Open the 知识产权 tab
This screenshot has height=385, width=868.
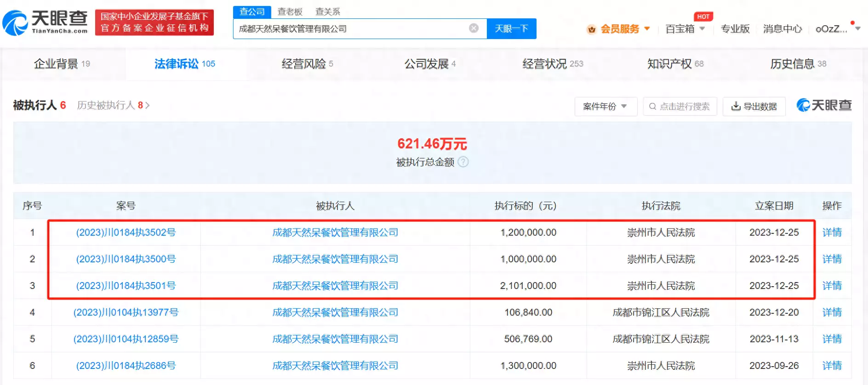tap(675, 64)
